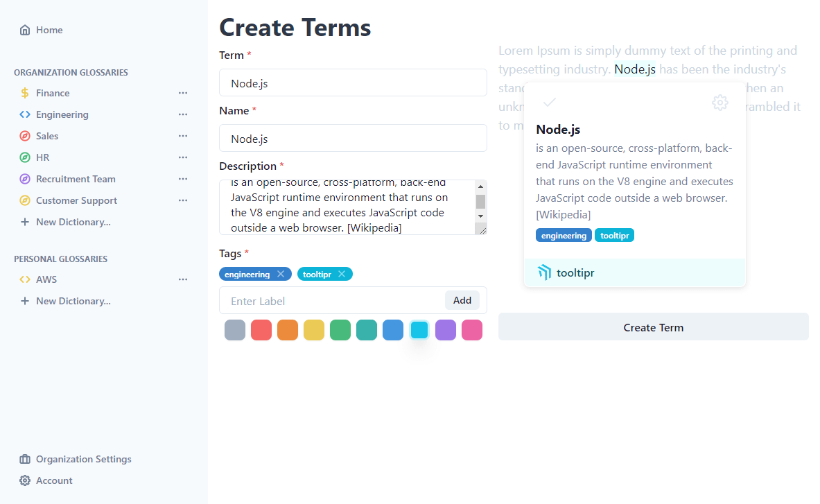
Task: Remove the engineering tag with its X
Action: (x=279, y=273)
